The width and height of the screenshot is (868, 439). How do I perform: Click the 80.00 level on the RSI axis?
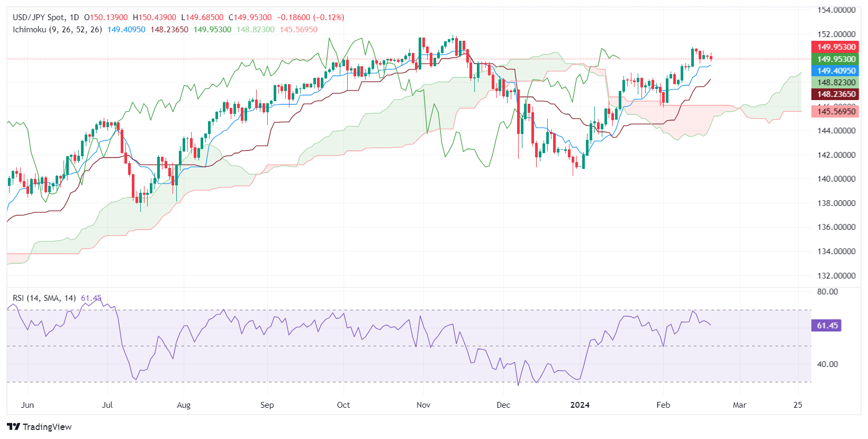point(827,292)
